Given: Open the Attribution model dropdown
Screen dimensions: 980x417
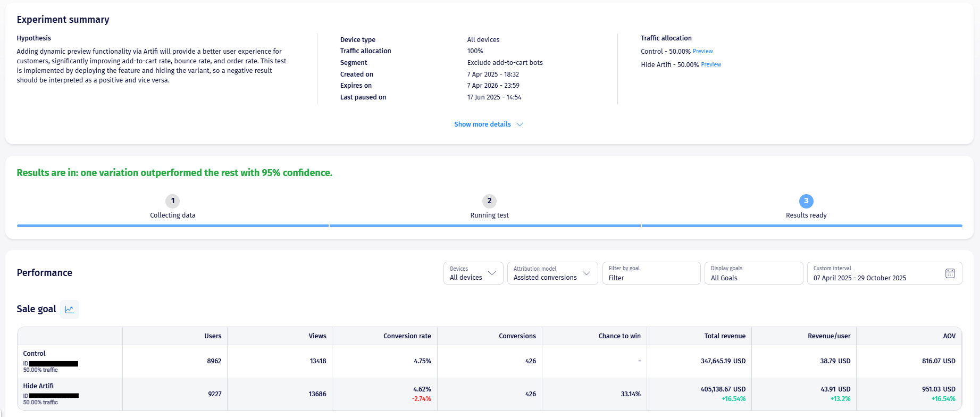Looking at the screenshot, I should click(x=552, y=273).
